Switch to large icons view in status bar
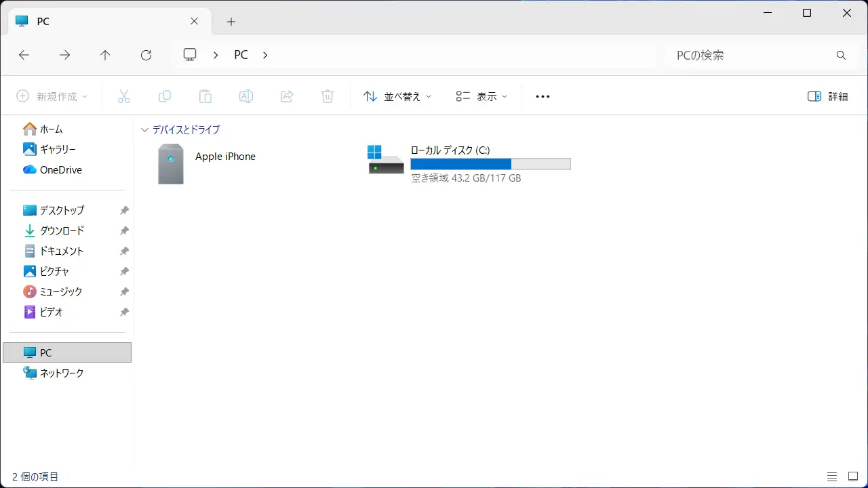Viewport: 868px width, 488px height. [853, 476]
